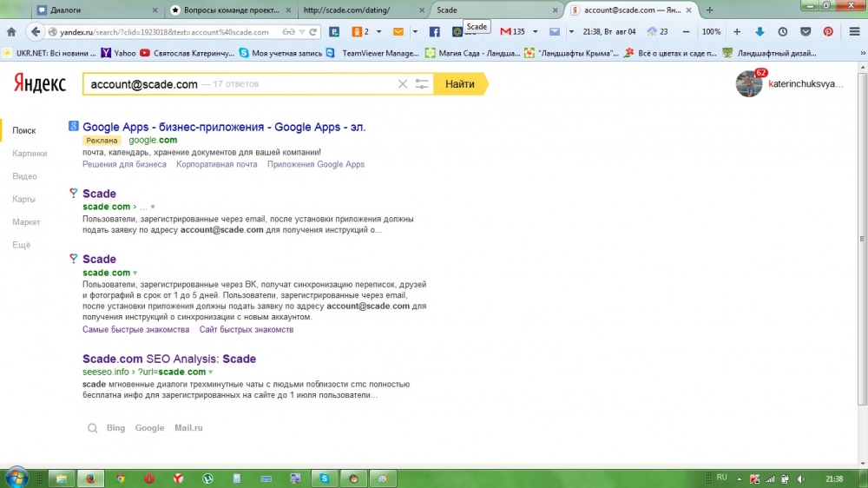Open the orange mail envelope toolbar icon
The image size is (868, 488).
[x=398, y=32]
